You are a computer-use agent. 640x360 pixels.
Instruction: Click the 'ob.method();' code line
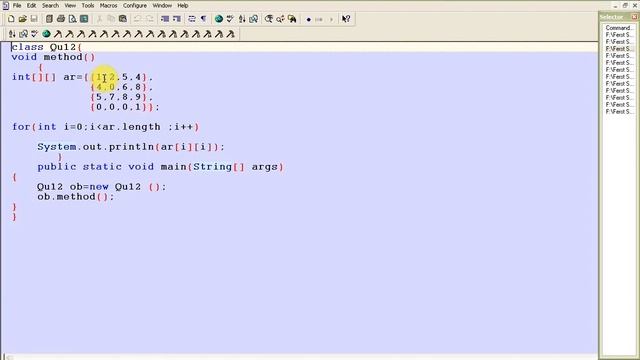pos(76,197)
